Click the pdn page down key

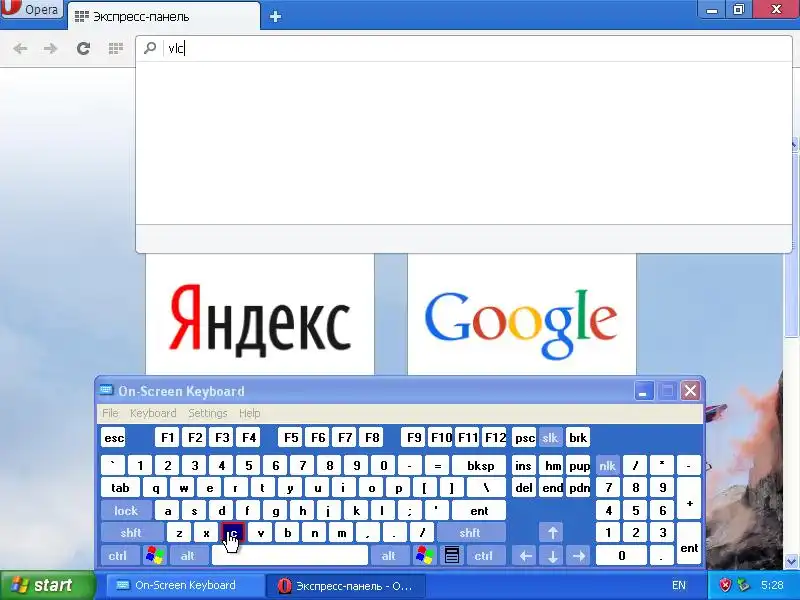pyautogui.click(x=579, y=488)
